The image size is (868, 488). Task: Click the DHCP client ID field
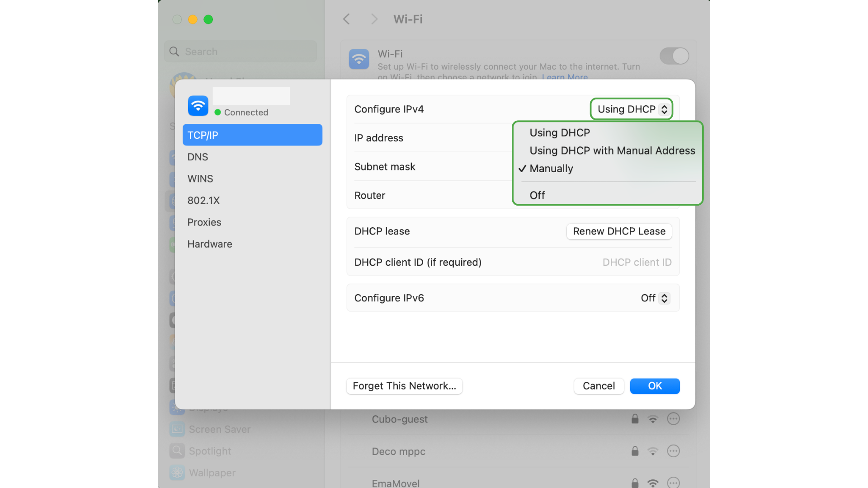coord(637,262)
